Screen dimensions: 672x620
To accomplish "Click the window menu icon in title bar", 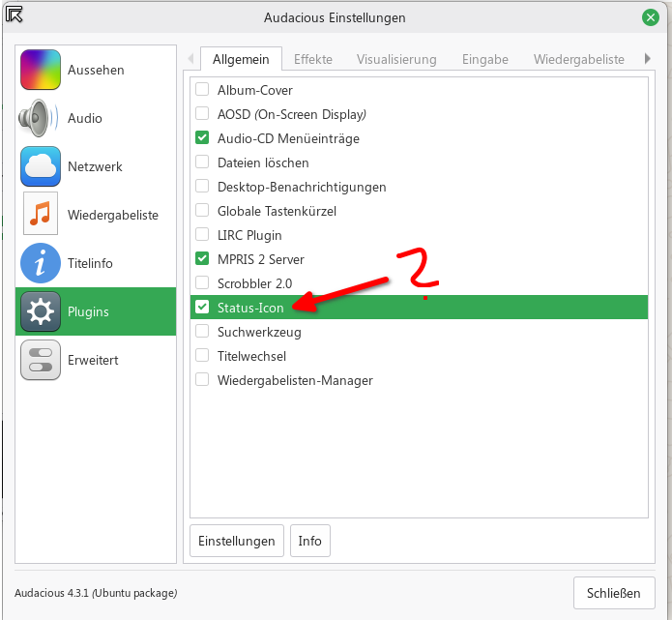I will [x=15, y=16].
